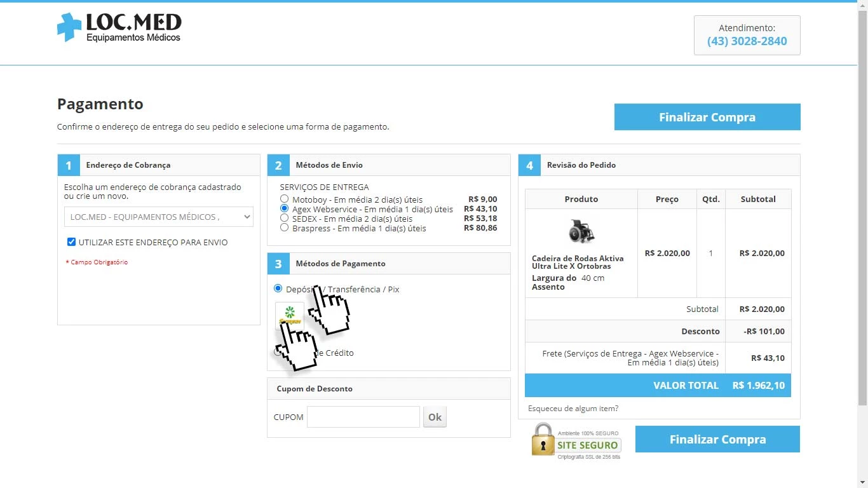
Task: Click the Sicoob bank logo
Action: coord(290,316)
